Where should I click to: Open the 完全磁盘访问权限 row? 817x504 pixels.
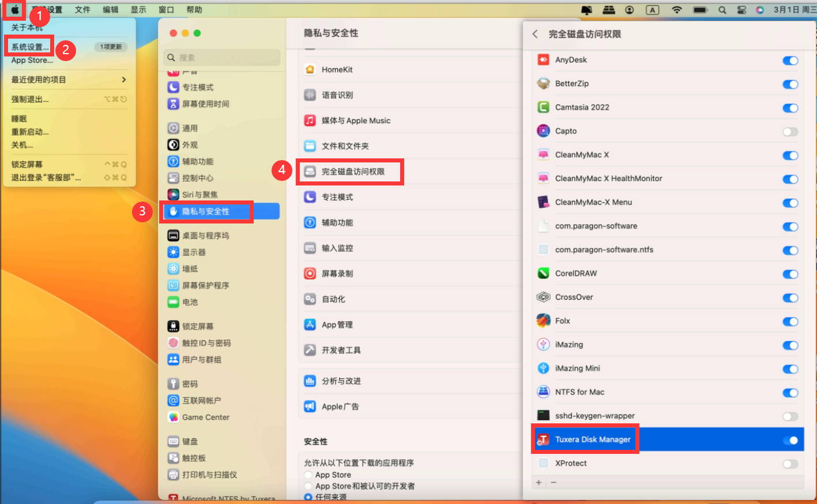[x=352, y=172]
